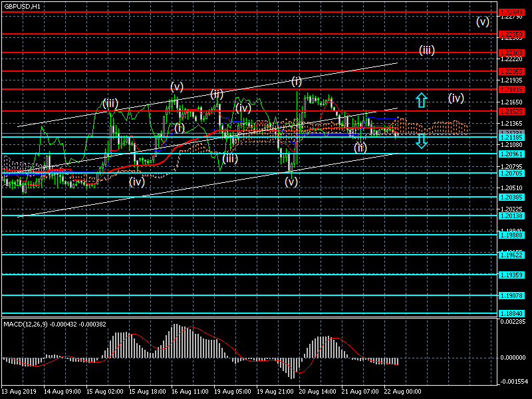Screen dimensions: 532x399
Task: Click the 1.18840 cyan support tag
Action: pyautogui.click(x=511, y=313)
